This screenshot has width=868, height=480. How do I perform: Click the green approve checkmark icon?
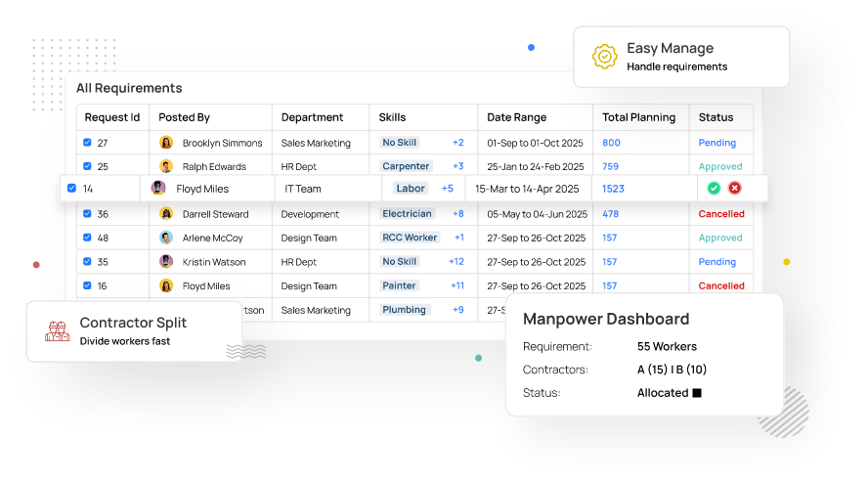[714, 189]
